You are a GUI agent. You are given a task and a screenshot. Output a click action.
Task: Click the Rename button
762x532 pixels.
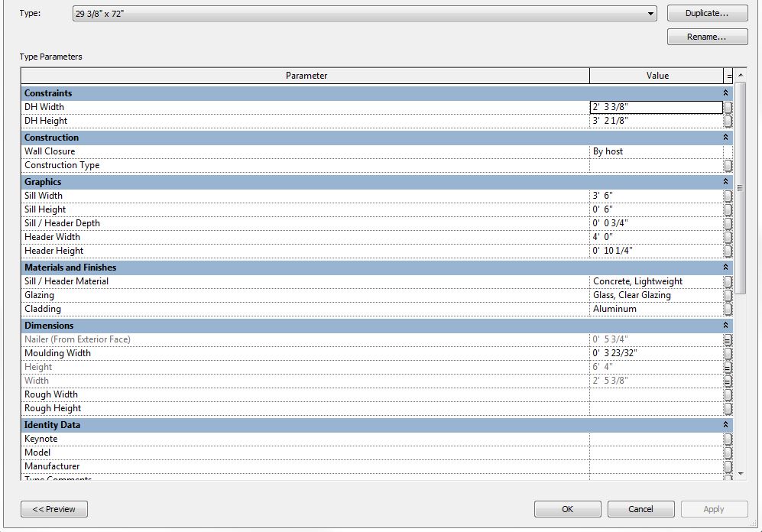tap(707, 37)
